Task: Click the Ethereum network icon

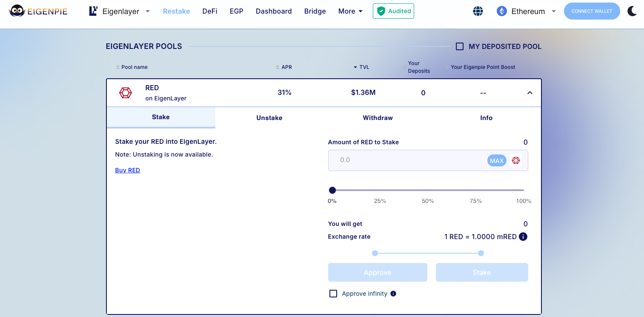Action: point(502,11)
